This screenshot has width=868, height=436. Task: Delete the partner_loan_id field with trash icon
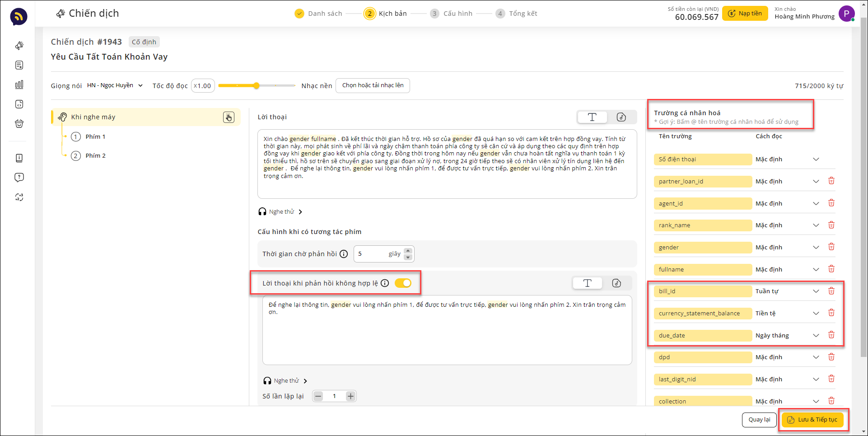click(831, 181)
